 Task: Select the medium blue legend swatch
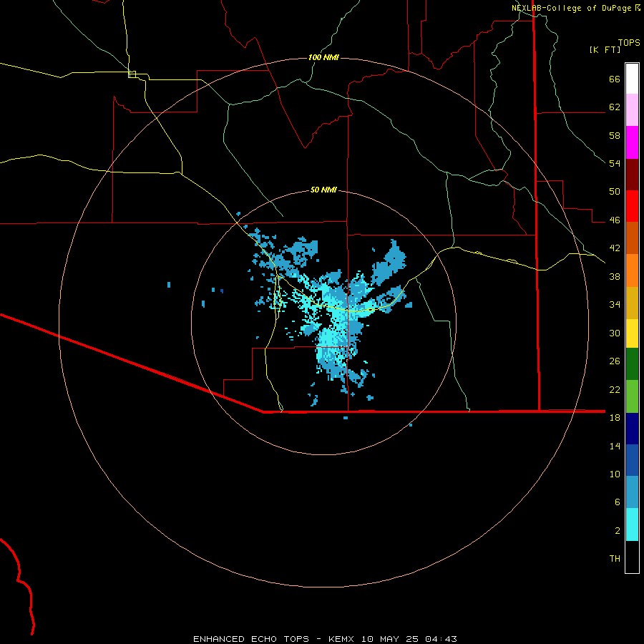(x=632, y=460)
